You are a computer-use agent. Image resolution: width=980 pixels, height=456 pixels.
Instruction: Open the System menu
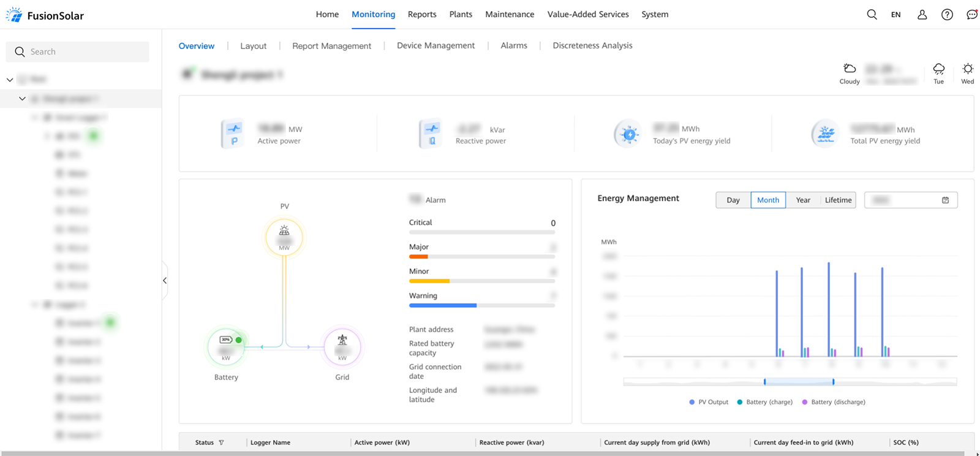(x=655, y=14)
